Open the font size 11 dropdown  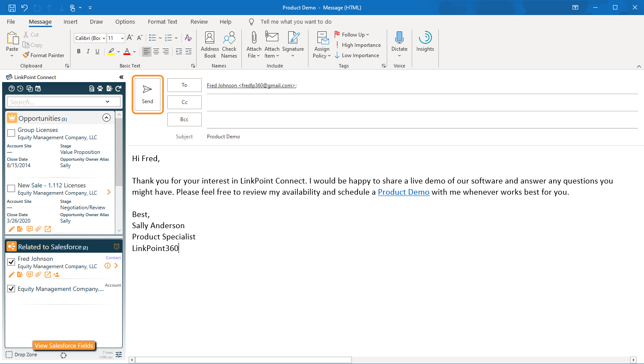point(122,38)
